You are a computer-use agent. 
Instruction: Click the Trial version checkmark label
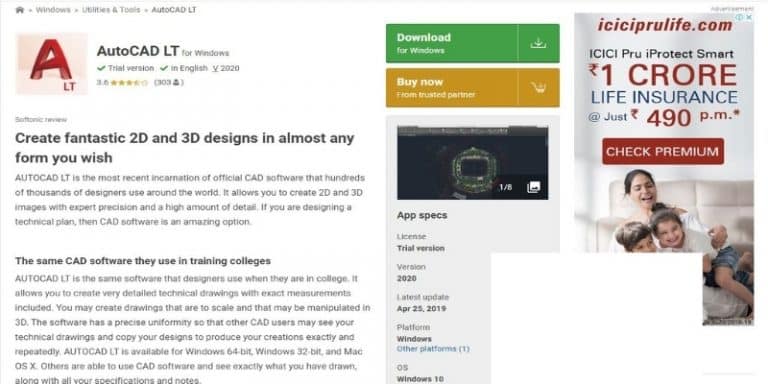[x=126, y=68]
